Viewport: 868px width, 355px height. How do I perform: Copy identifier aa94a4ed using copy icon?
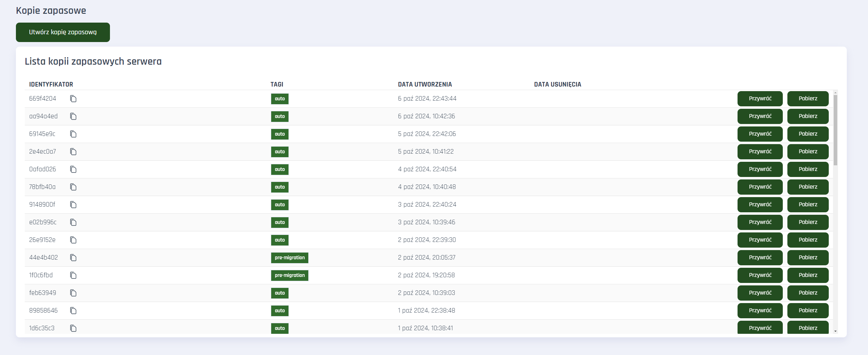73,116
